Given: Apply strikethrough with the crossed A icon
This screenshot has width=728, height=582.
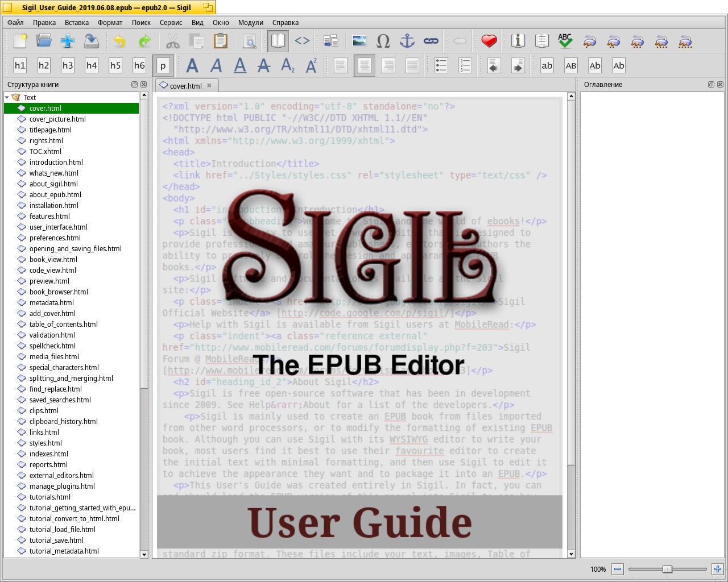Looking at the screenshot, I should coord(264,65).
